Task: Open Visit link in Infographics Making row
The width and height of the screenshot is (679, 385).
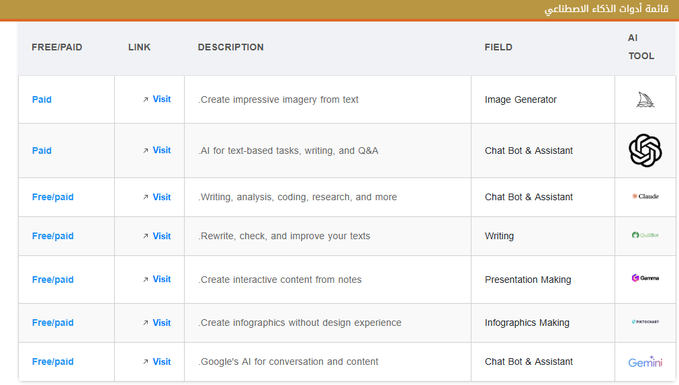Action: click(157, 323)
